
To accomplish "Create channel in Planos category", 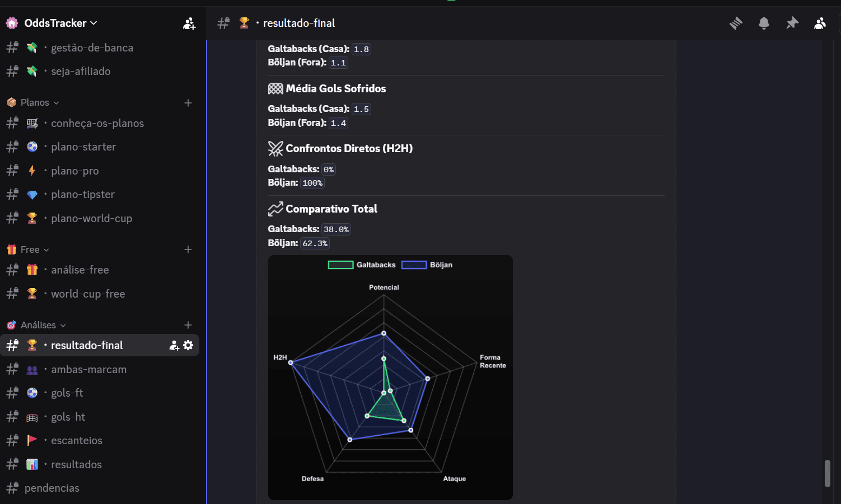I will coord(188,103).
